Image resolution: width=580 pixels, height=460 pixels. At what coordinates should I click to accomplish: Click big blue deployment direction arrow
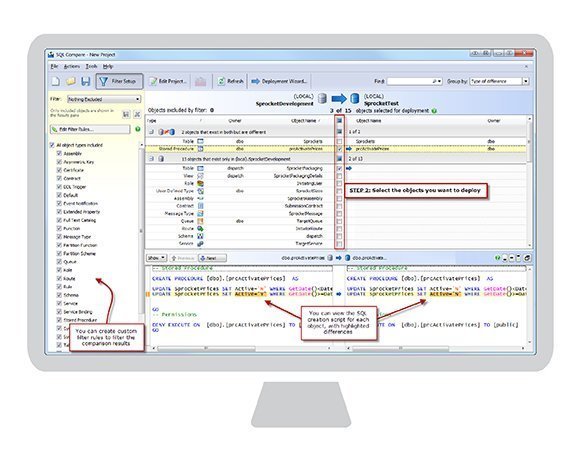[x=339, y=99]
